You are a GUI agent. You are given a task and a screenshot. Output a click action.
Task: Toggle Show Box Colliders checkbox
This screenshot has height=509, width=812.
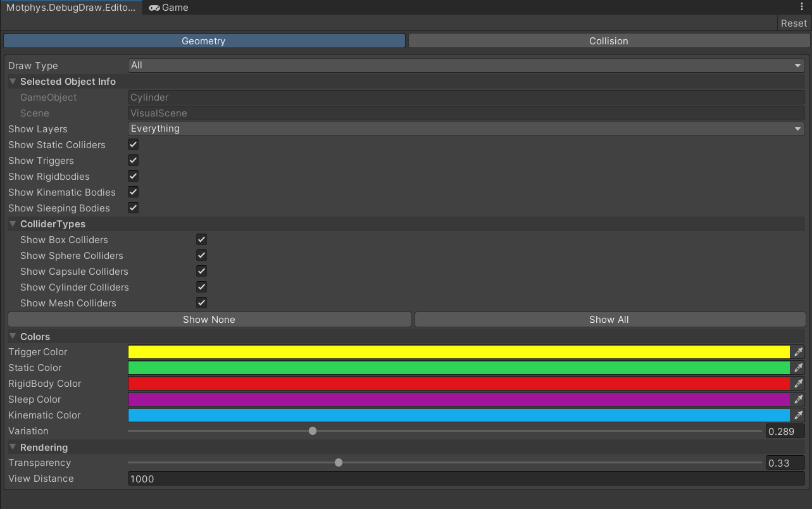201,239
